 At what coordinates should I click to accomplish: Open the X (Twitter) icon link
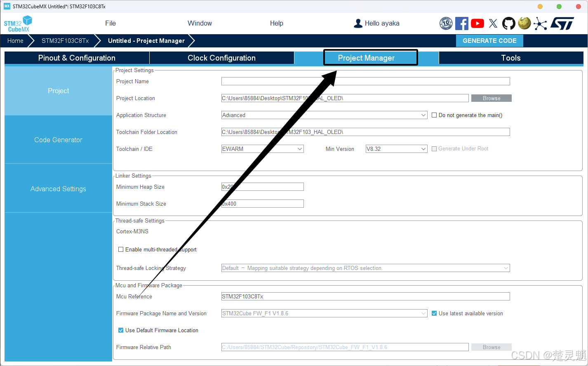tap(493, 23)
